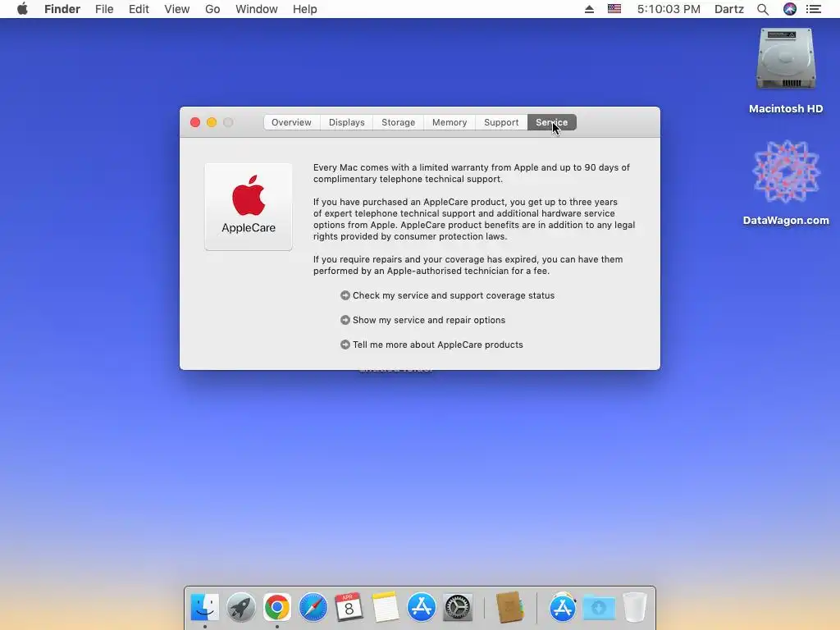Screen dimensions: 840x630
Task: Click the eject icon in menu bar
Action: (589, 9)
